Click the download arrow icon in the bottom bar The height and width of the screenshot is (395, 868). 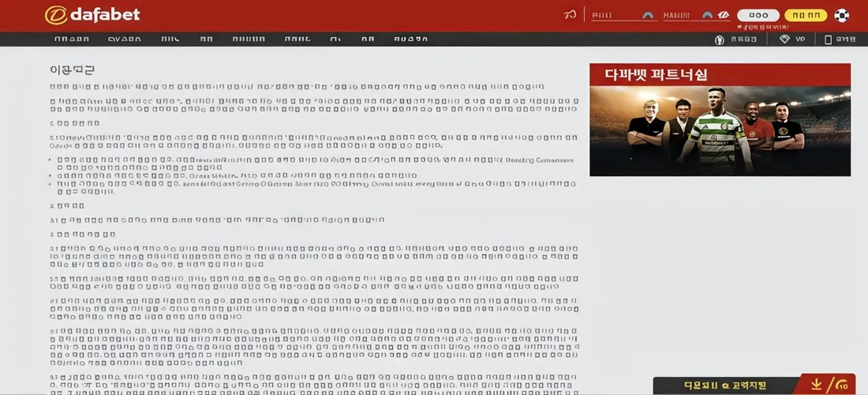817,384
